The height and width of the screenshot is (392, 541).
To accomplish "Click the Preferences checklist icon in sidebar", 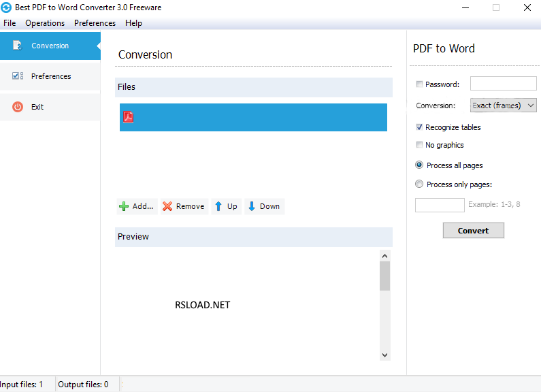I will point(18,76).
